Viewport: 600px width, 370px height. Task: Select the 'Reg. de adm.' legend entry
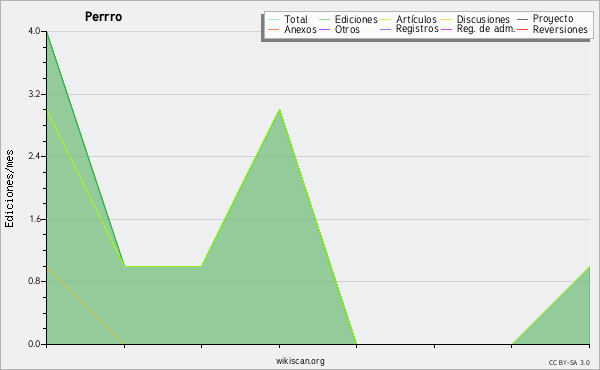[486, 29]
